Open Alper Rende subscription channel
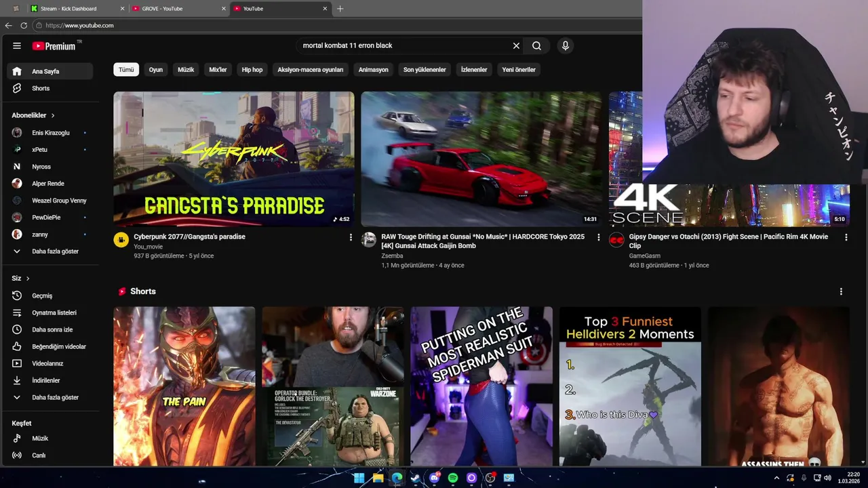The width and height of the screenshot is (868, 488). coord(50,184)
